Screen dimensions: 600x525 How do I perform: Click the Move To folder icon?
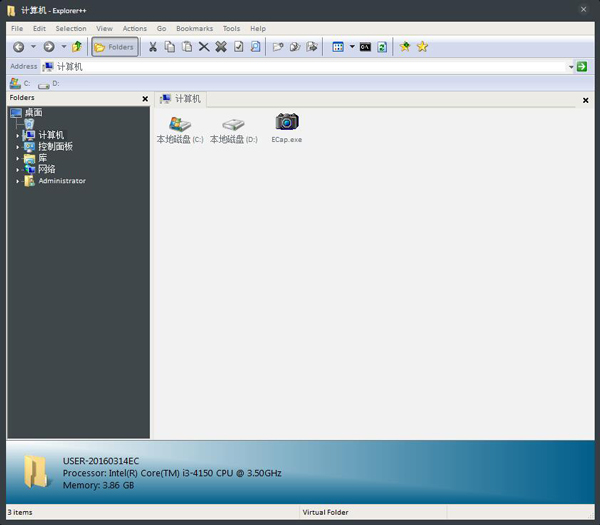312,47
